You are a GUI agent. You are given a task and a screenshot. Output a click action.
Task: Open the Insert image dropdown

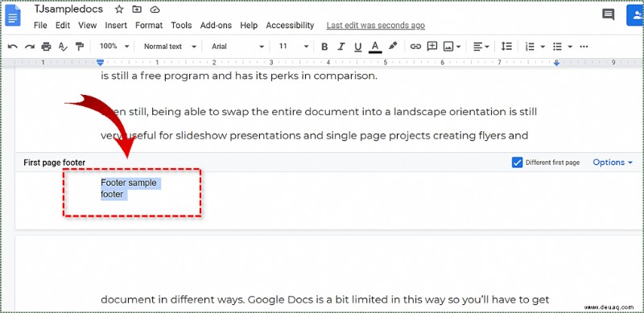(452, 47)
